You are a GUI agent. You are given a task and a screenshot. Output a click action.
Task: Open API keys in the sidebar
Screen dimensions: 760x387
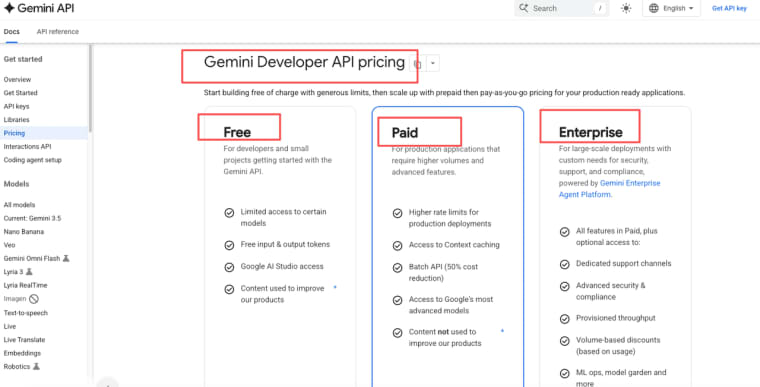[x=16, y=106]
